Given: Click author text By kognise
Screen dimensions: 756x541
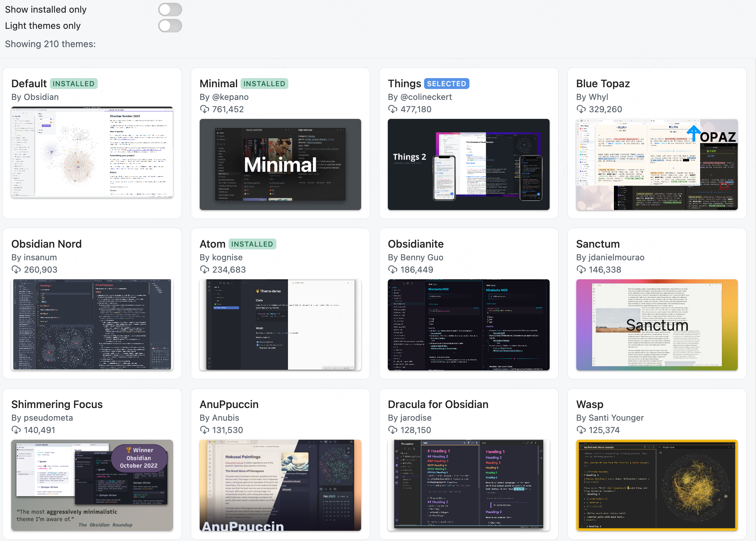Looking at the screenshot, I should tap(221, 257).
